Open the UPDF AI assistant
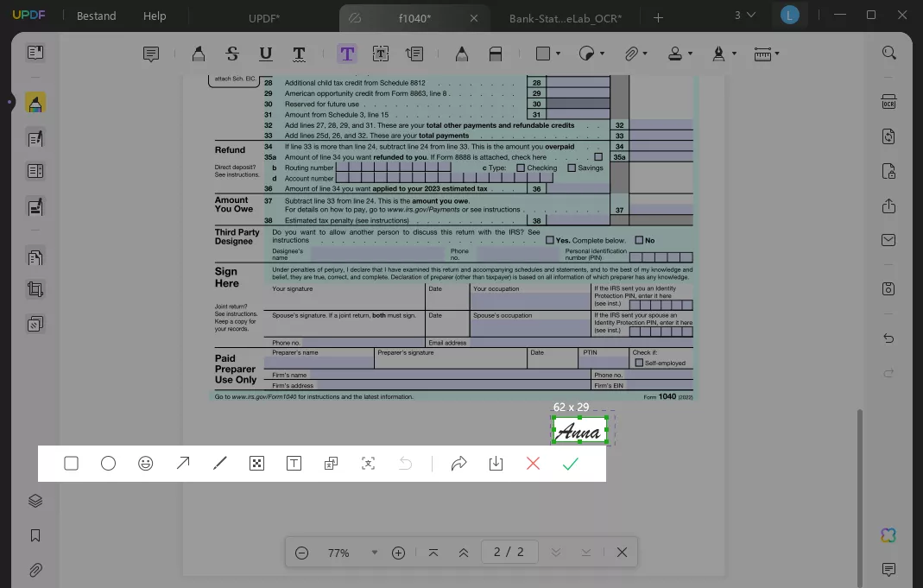The image size is (923, 588). click(888, 535)
